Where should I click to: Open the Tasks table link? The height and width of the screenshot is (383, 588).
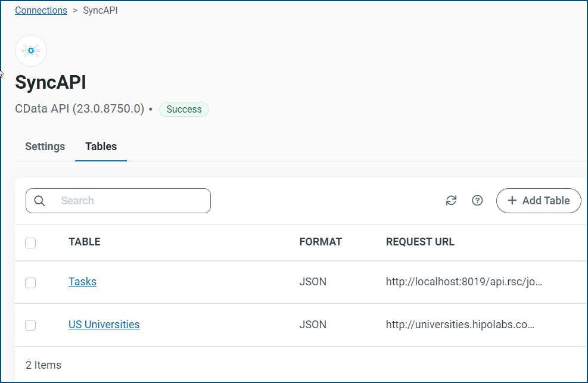pos(82,282)
